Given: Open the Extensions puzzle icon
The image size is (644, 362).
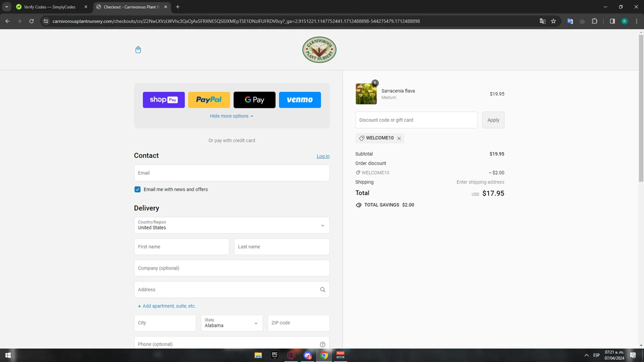Looking at the screenshot, I should click(595, 21).
